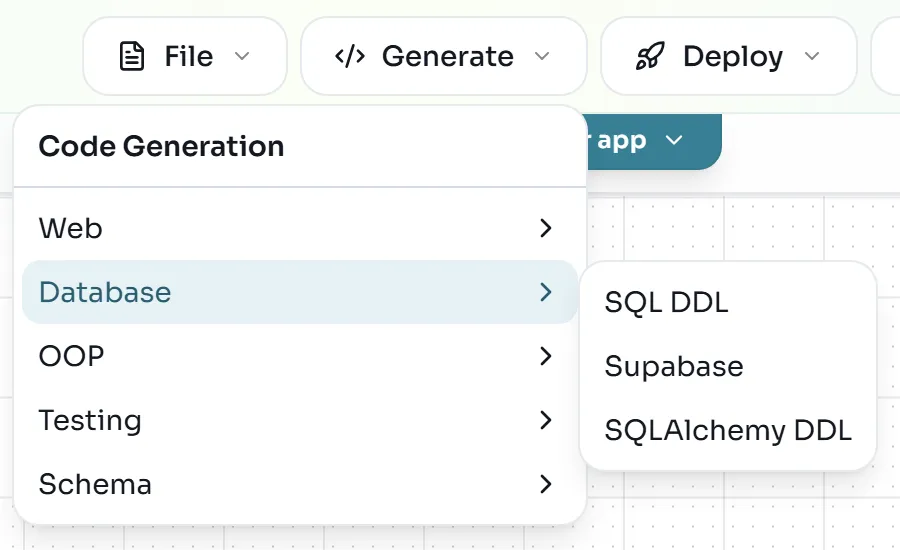Screen dimensions: 900x550
Task: Click the Generate code brackets icon
Action: pyautogui.click(x=350, y=56)
